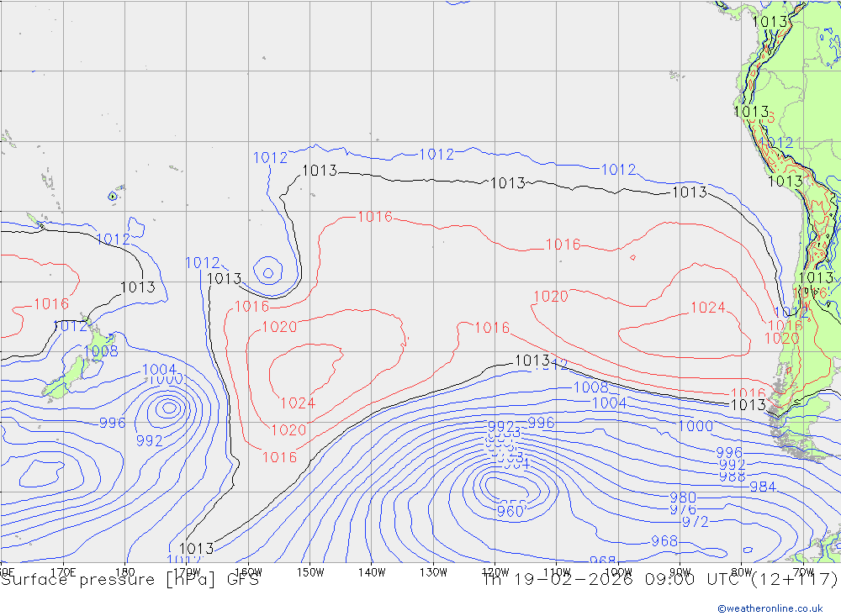
Task: Click the small closed low contour near 160W
Action: pos(268,271)
